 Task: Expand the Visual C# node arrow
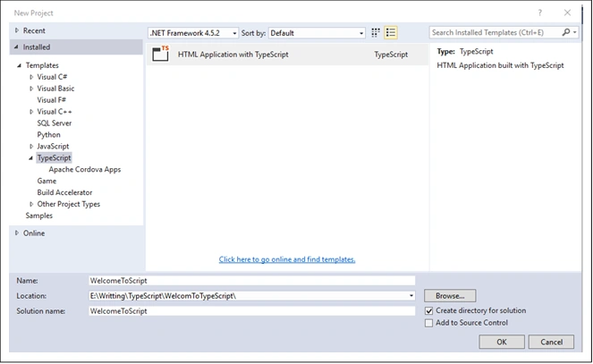31,77
